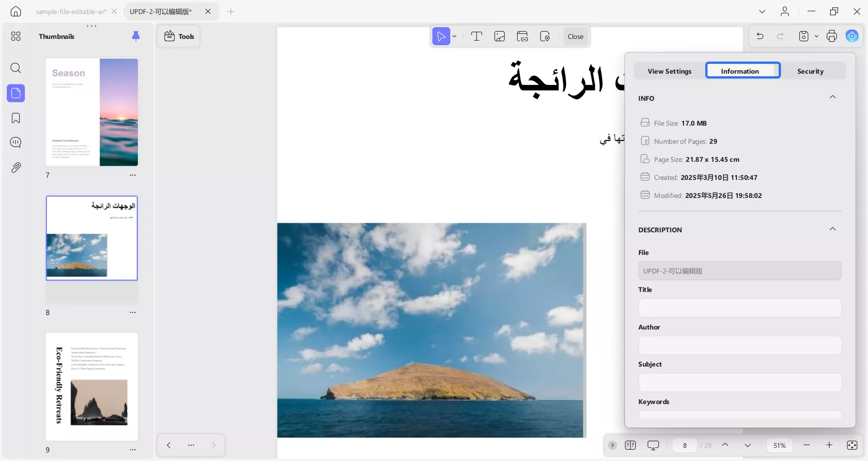The height and width of the screenshot is (461, 868).
Task: Open the user account icon
Action: point(785,12)
